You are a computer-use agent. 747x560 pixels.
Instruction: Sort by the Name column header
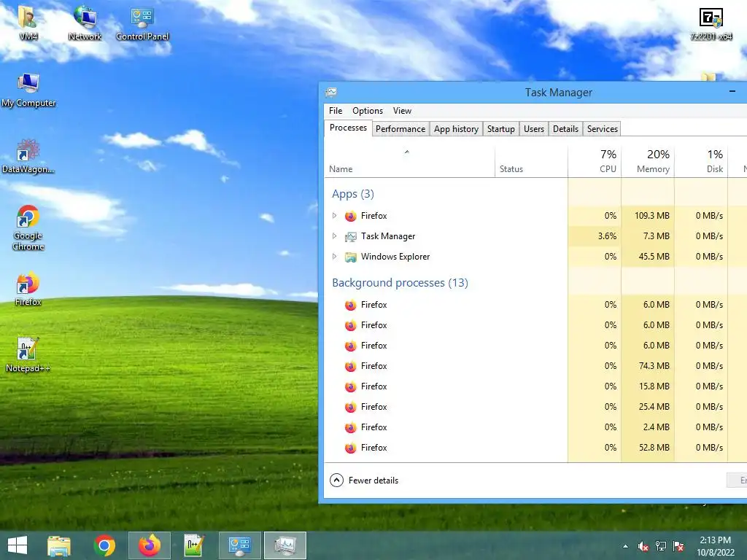coord(410,162)
